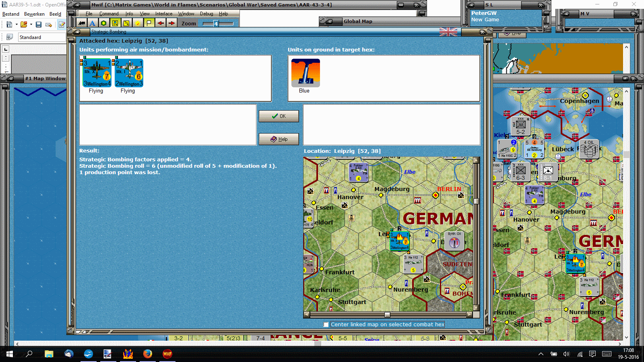The height and width of the screenshot is (362, 644).
Task: Click the detail map scroll right arrow
Action: pyautogui.click(x=469, y=315)
